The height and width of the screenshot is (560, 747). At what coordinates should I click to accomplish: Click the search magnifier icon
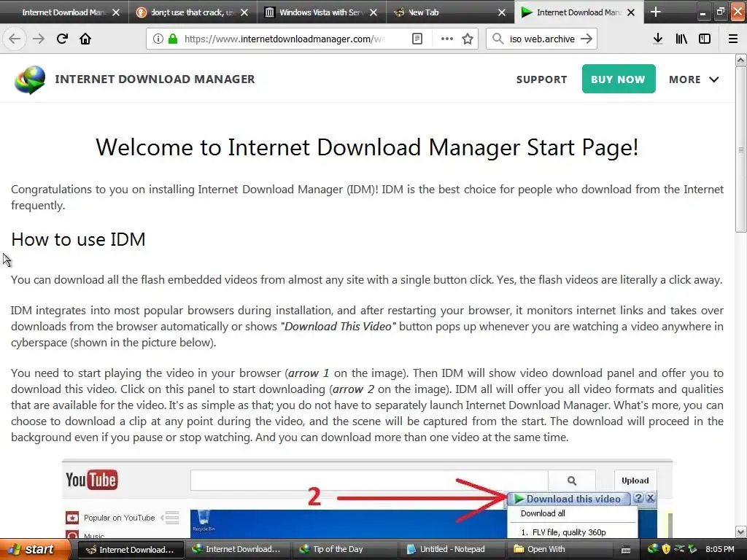tap(498, 39)
